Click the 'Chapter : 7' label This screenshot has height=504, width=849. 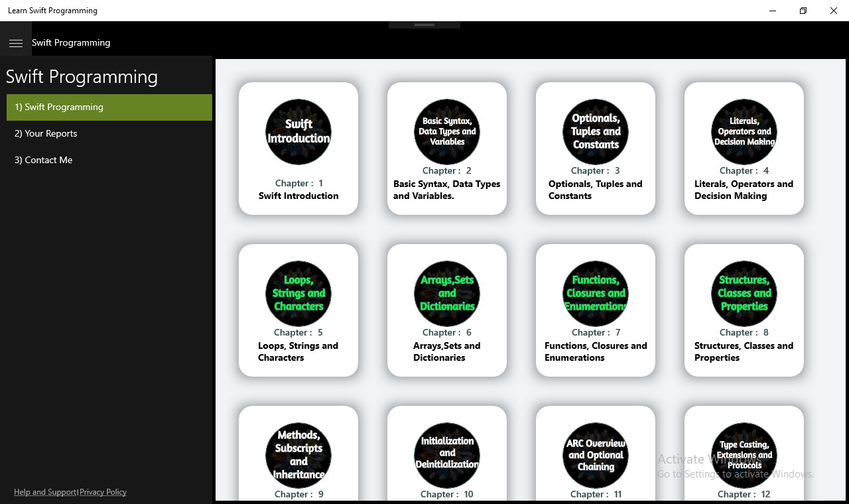(596, 332)
